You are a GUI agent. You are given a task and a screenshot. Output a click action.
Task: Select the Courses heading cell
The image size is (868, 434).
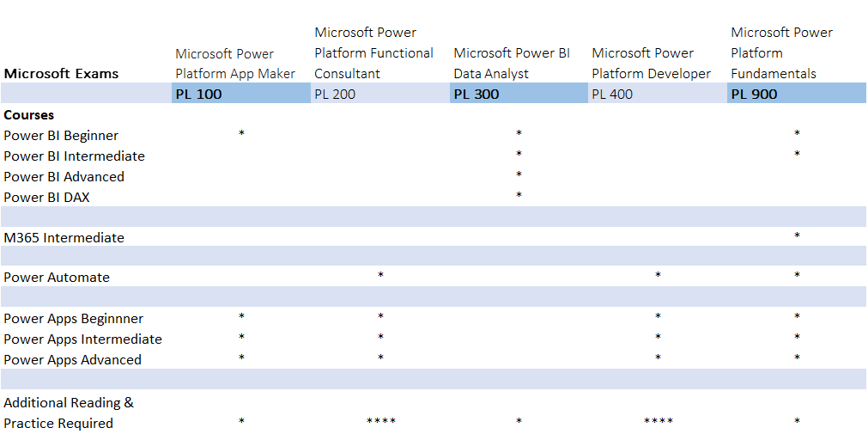(29, 115)
